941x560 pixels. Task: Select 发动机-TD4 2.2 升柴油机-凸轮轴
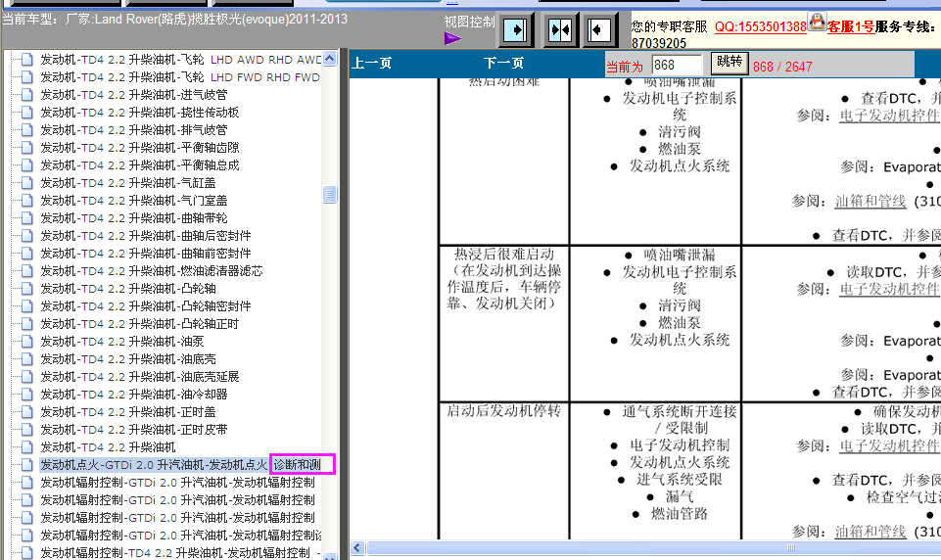click(x=128, y=289)
